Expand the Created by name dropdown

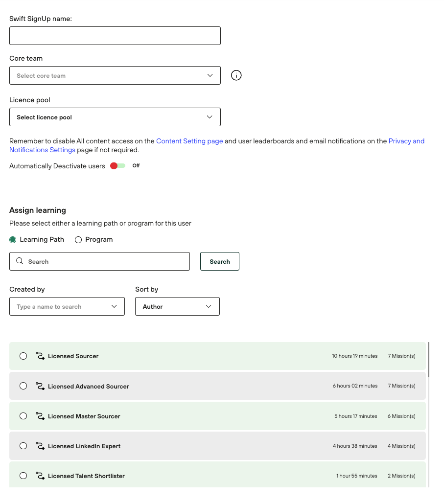67,306
